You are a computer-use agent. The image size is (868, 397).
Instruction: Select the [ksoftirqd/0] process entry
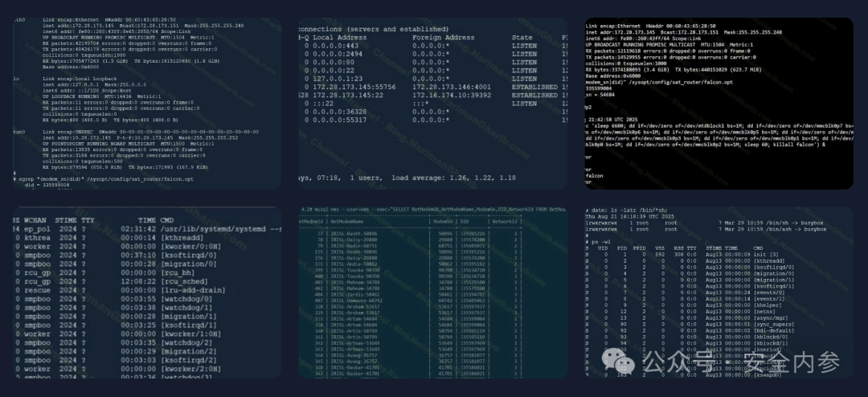(188, 256)
